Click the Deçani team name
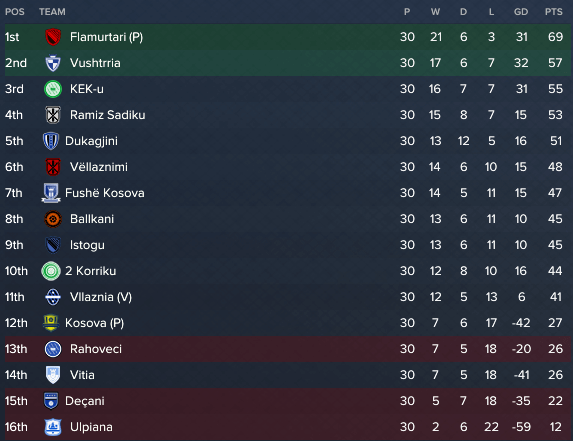This screenshot has width=573, height=441. 85,401
